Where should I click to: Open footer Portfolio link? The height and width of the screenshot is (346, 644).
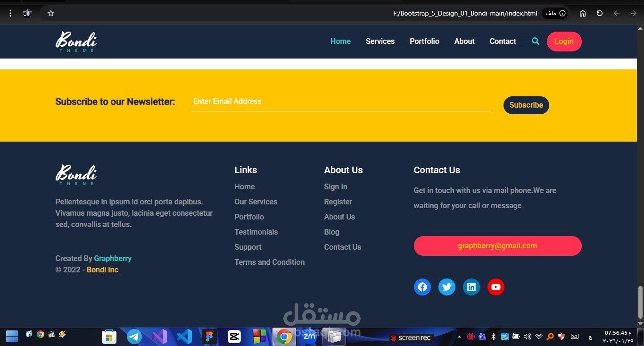[x=249, y=217]
